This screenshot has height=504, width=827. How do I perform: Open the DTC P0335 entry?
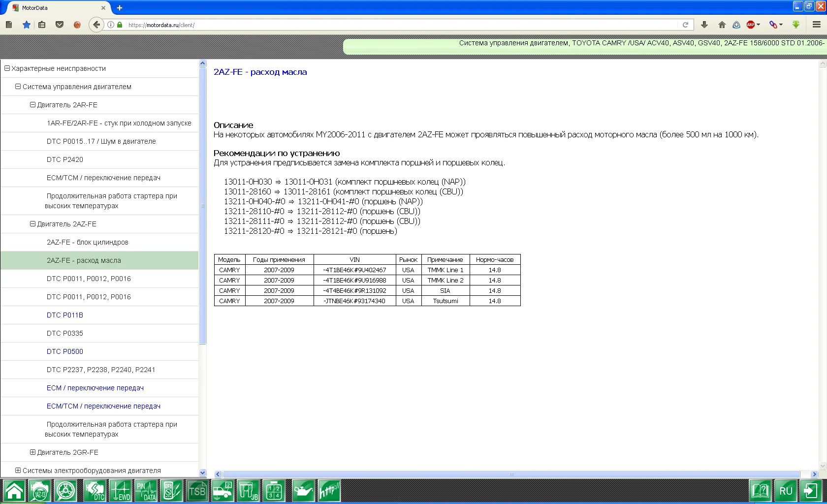coord(65,333)
